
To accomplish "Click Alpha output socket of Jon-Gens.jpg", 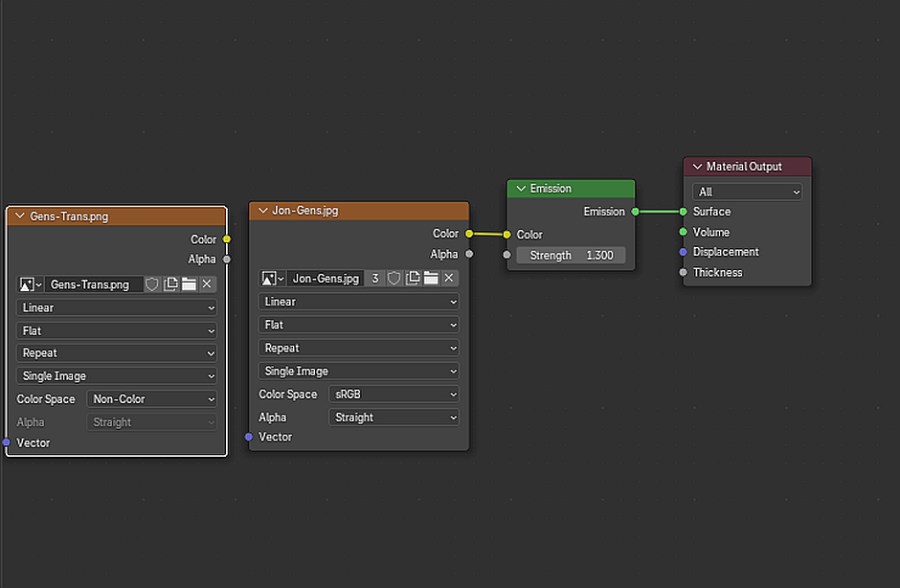I will pos(469,254).
